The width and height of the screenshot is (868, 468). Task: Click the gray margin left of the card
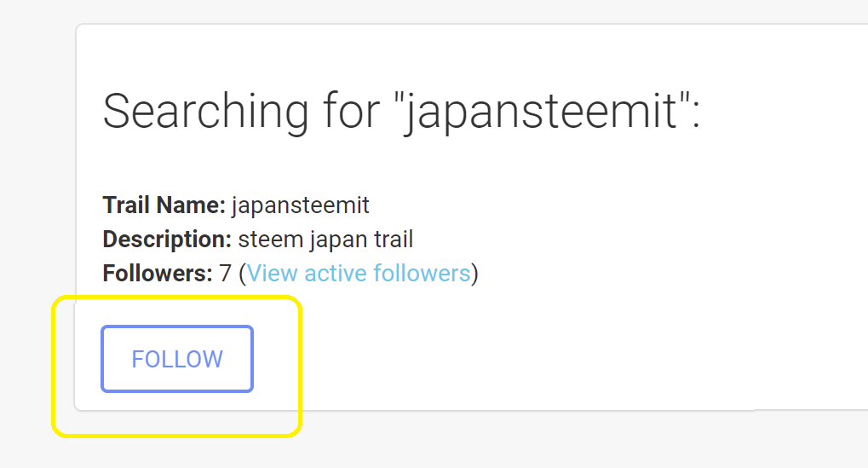tap(36, 213)
